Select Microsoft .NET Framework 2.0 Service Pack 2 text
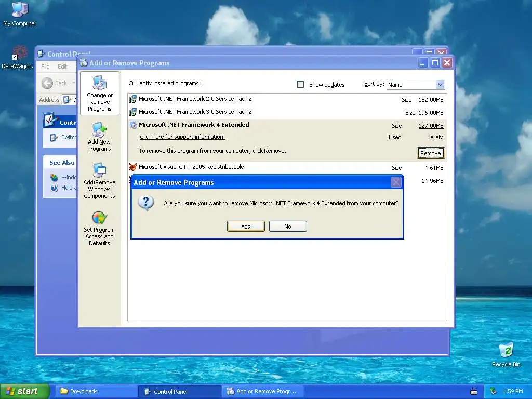 click(195, 99)
